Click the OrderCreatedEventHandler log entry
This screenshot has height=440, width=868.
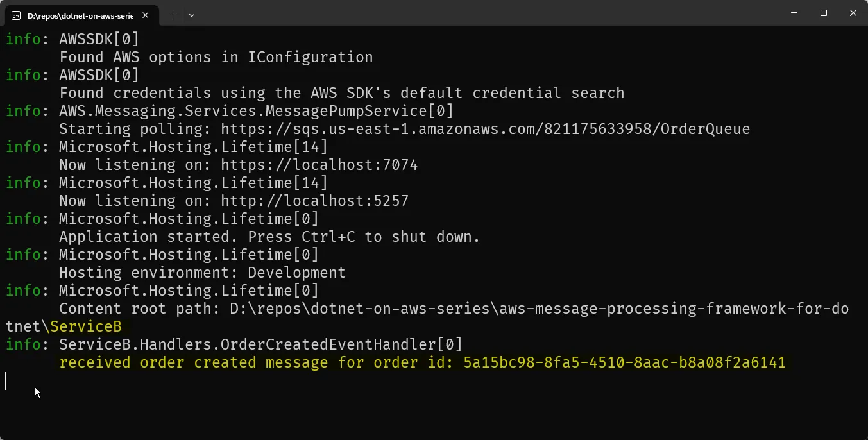point(260,344)
